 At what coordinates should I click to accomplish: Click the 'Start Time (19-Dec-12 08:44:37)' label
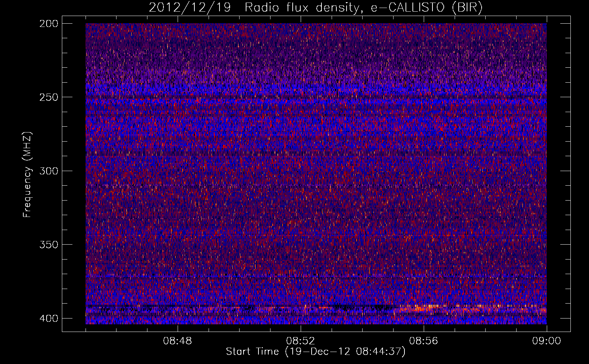coord(316,352)
